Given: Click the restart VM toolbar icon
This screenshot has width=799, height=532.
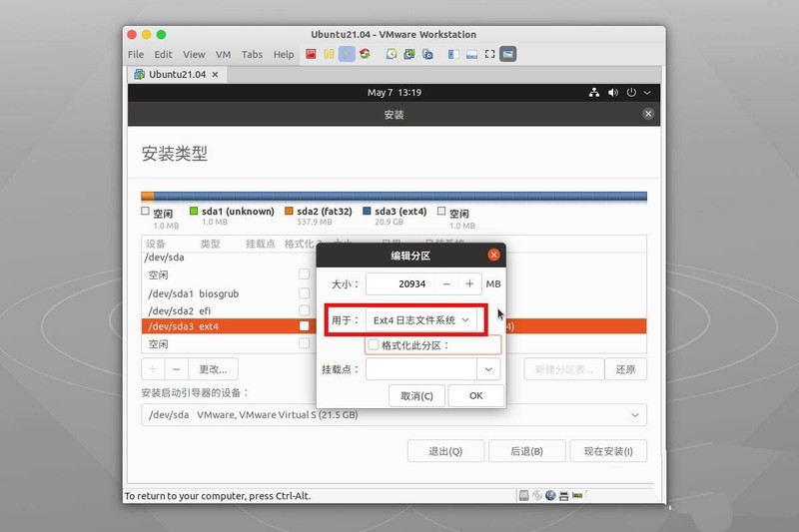Looking at the screenshot, I should pyautogui.click(x=366, y=54).
